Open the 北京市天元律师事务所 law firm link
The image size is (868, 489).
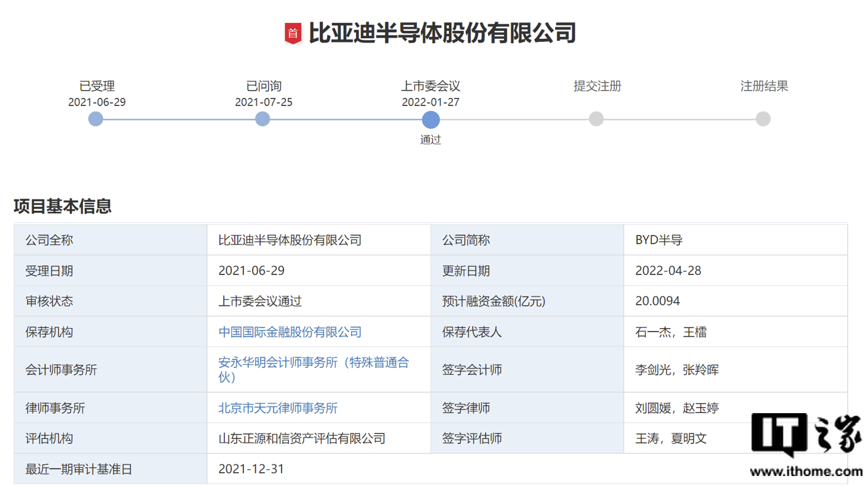point(278,408)
